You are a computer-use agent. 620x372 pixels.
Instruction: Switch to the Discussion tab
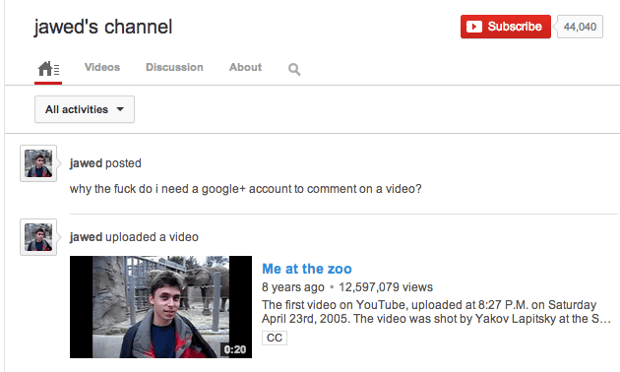[174, 67]
